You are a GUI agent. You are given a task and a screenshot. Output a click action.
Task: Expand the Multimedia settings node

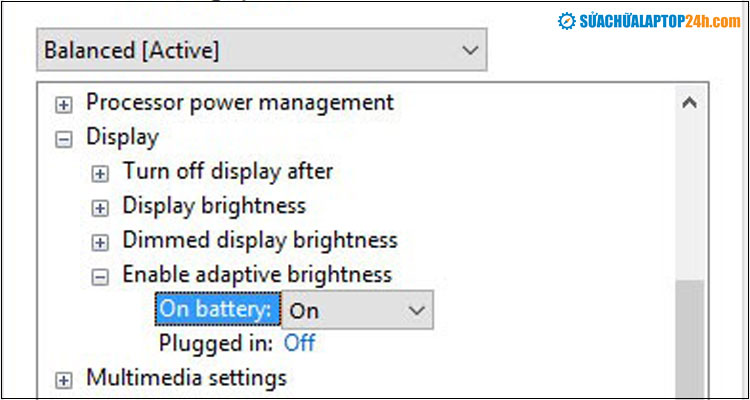tap(64, 380)
